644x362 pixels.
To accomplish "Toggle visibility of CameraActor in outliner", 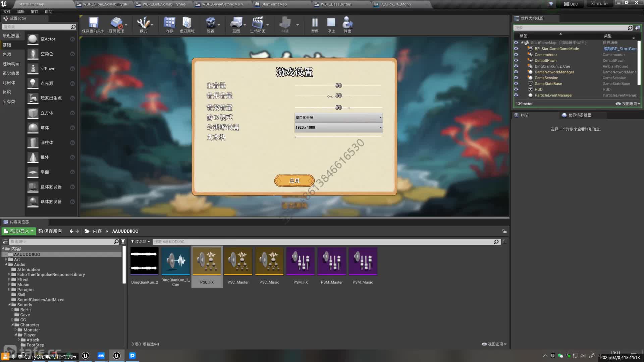I will point(516,55).
